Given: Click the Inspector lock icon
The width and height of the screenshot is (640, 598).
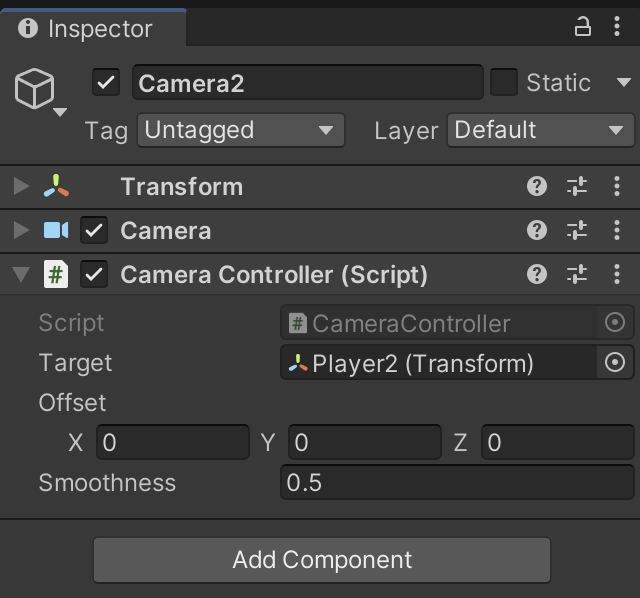Looking at the screenshot, I should [x=583, y=27].
